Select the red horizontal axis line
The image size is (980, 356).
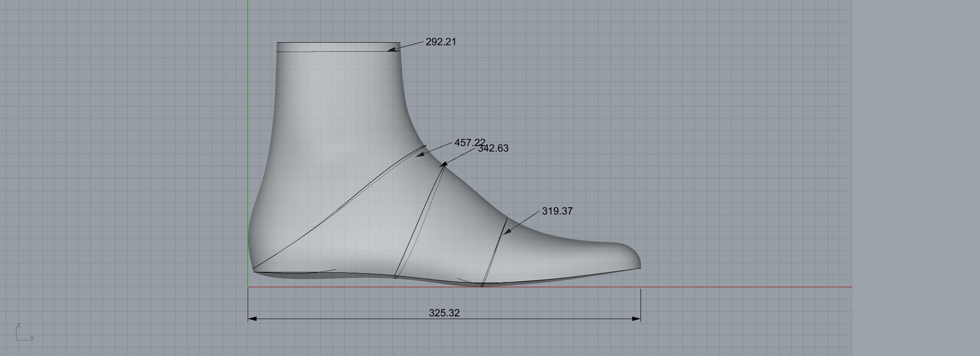point(757,287)
